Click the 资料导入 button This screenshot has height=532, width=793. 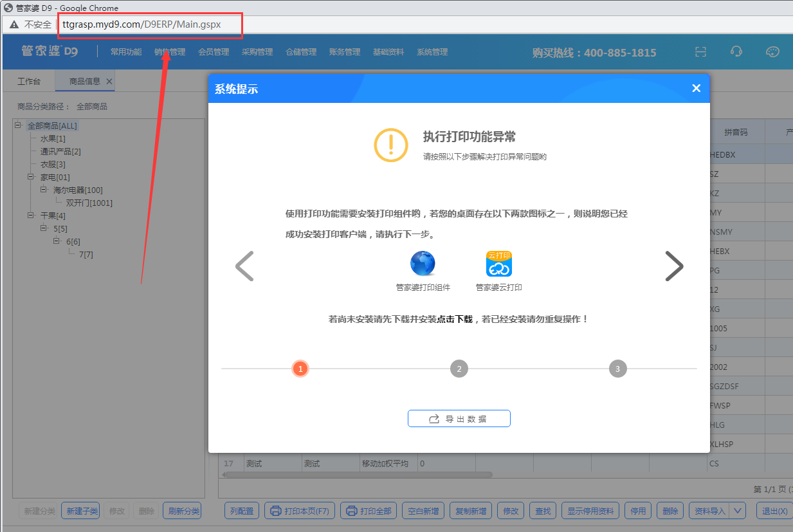709,511
